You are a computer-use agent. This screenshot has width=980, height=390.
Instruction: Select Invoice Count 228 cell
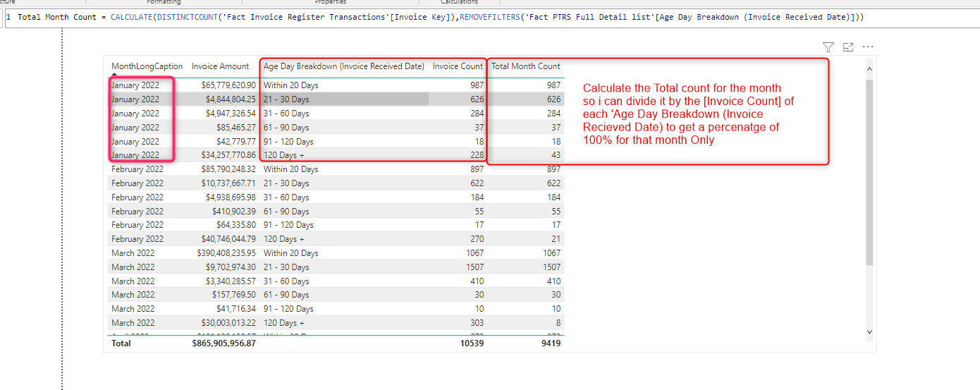(x=477, y=155)
